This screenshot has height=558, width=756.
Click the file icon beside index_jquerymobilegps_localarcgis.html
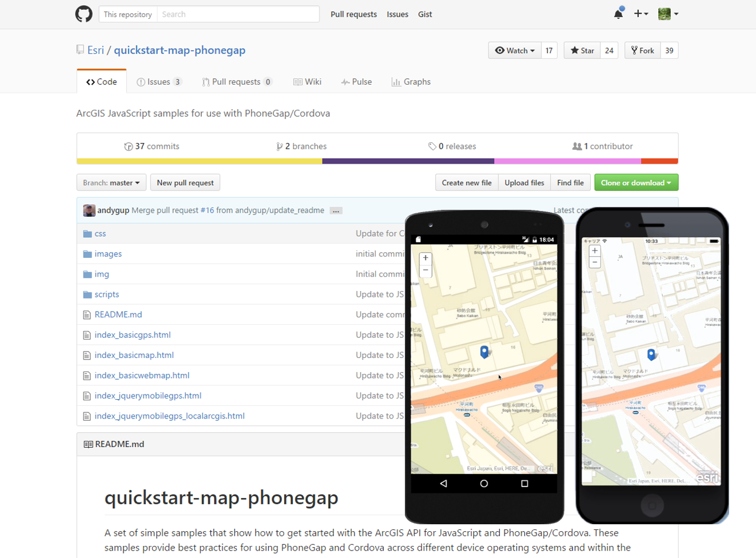pos(87,416)
